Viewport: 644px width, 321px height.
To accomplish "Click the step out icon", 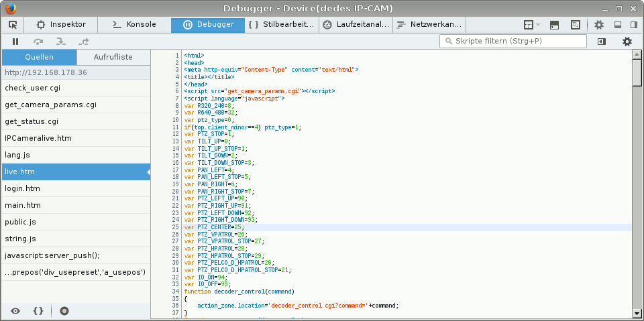I will tap(83, 42).
